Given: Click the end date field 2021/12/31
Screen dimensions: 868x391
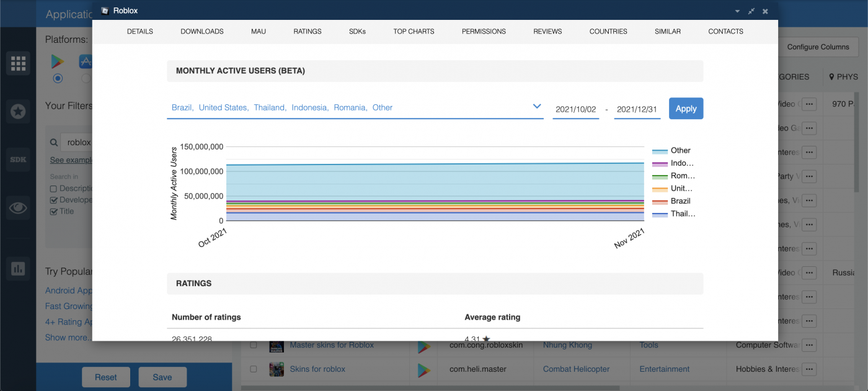Looking at the screenshot, I should pyautogui.click(x=637, y=109).
